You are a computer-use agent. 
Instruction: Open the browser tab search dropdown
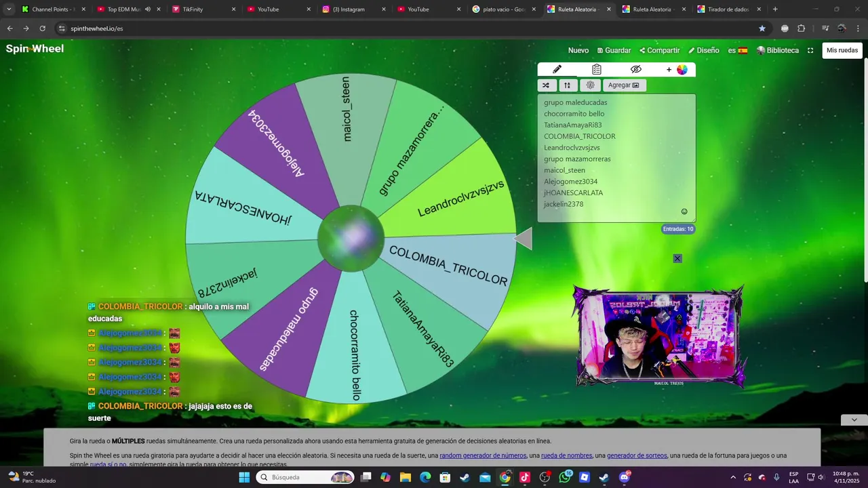[9, 9]
